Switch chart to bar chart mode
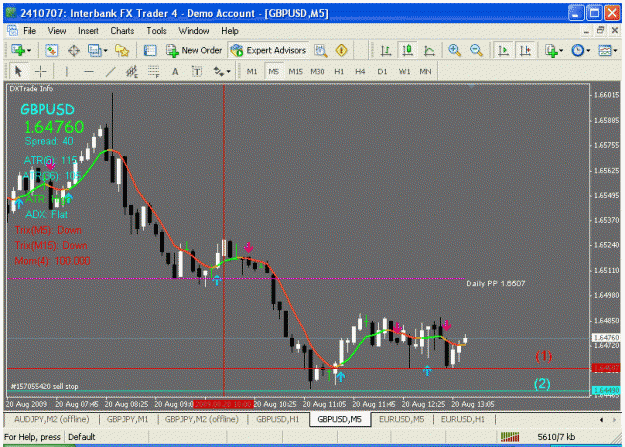The height and width of the screenshot is (447, 625). click(385, 50)
